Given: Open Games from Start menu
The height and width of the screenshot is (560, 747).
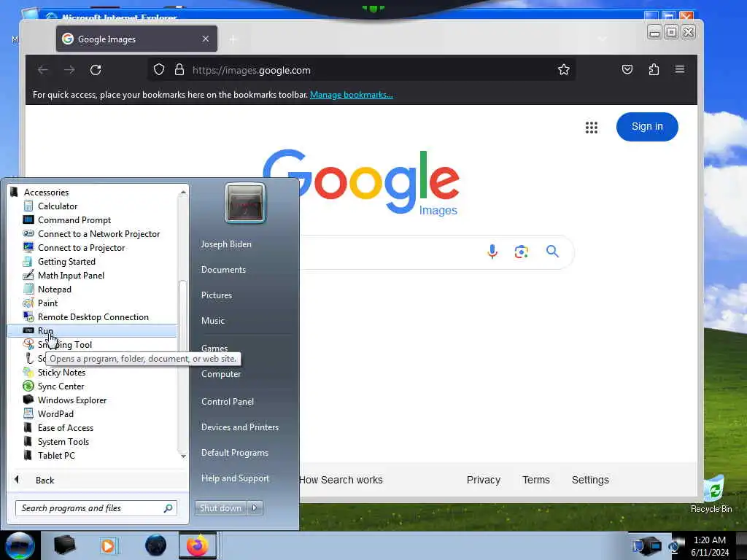Looking at the screenshot, I should (214, 348).
